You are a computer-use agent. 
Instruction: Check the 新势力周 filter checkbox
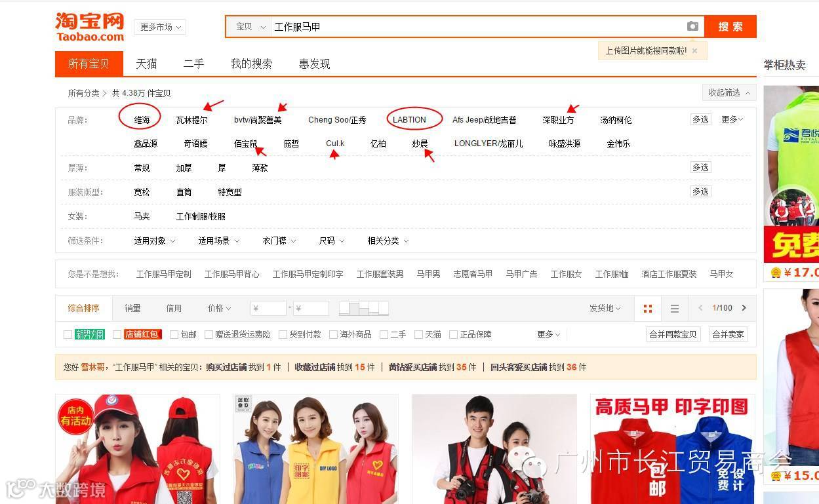point(68,334)
